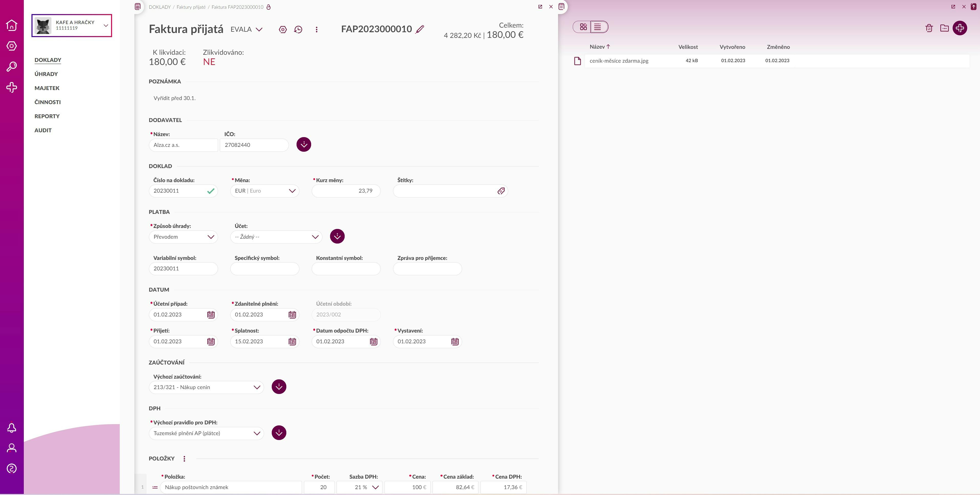Screen dimensions: 980x495
Task: Click the plus cross icon in left sidebar
Action: tap(12, 87)
